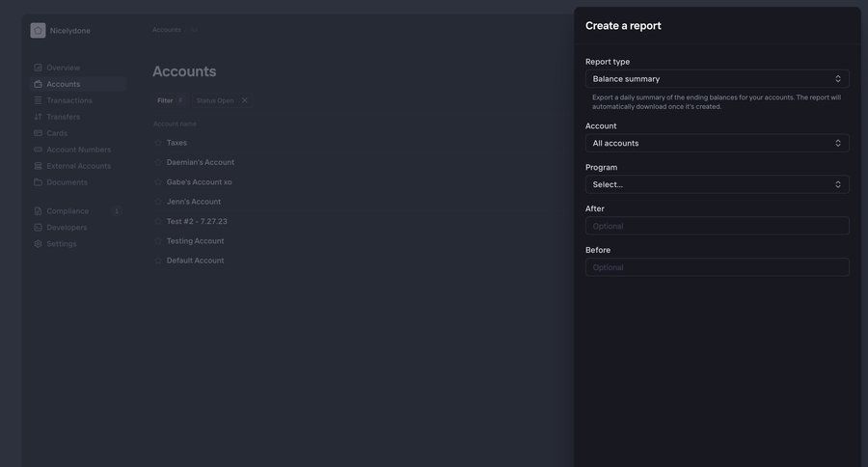Open the Program Select dropdown

click(717, 184)
